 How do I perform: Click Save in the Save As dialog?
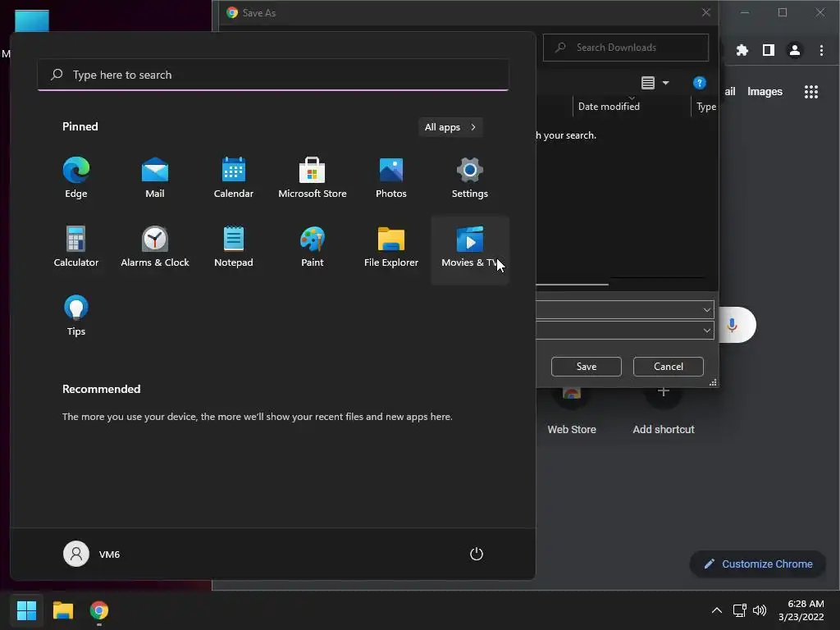[x=586, y=367]
